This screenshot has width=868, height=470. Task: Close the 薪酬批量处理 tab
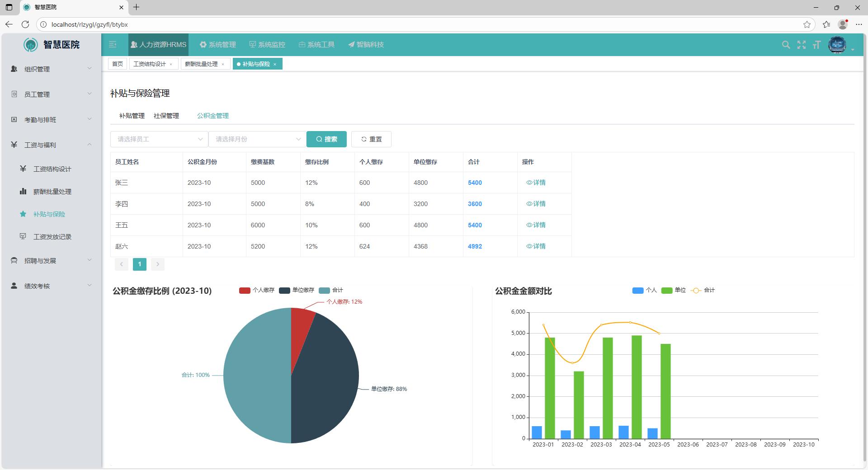point(223,64)
